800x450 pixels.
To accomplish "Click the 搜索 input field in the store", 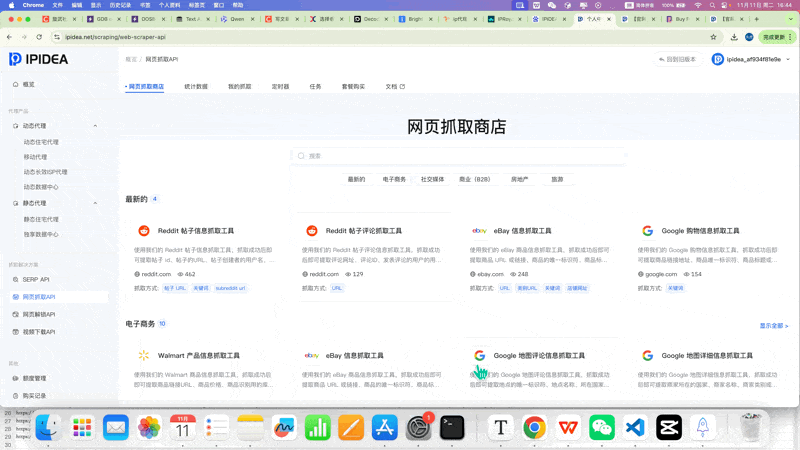I will click(460, 156).
